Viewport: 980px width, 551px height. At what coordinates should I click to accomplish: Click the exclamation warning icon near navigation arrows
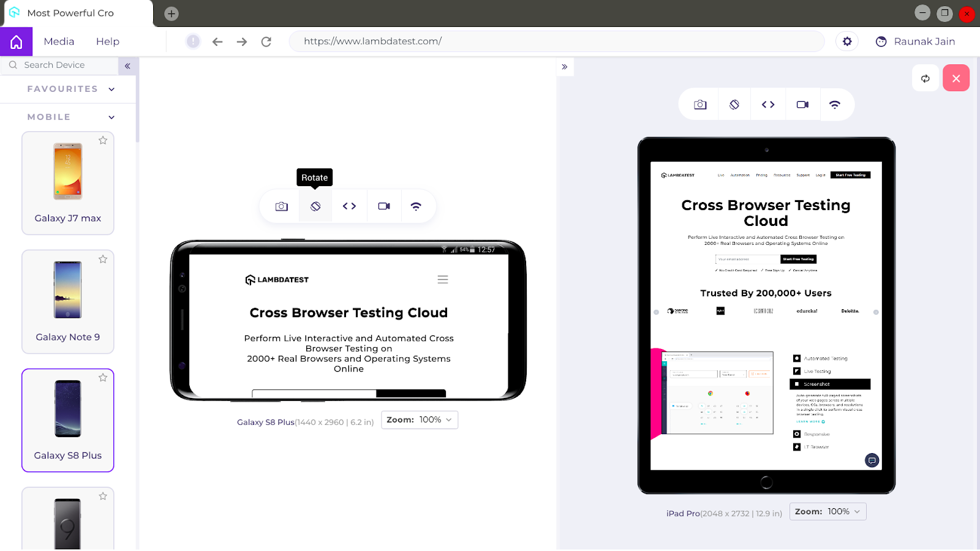coord(193,42)
